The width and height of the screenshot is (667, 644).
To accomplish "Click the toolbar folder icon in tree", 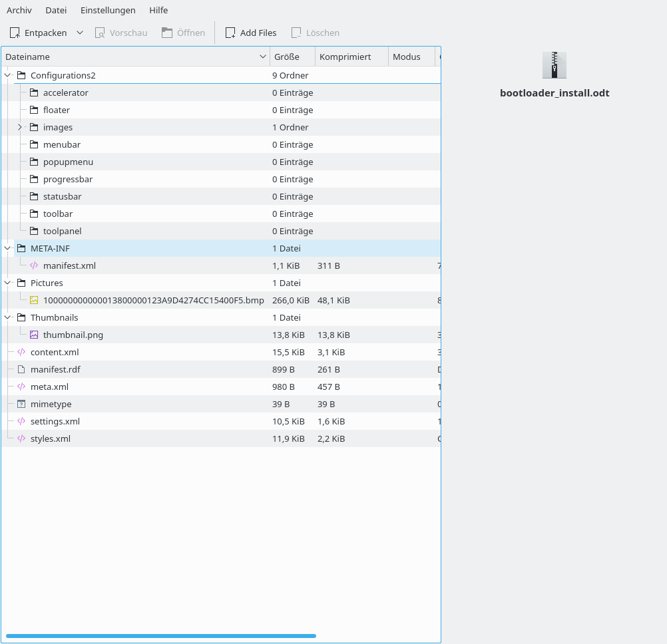I will tap(34, 214).
